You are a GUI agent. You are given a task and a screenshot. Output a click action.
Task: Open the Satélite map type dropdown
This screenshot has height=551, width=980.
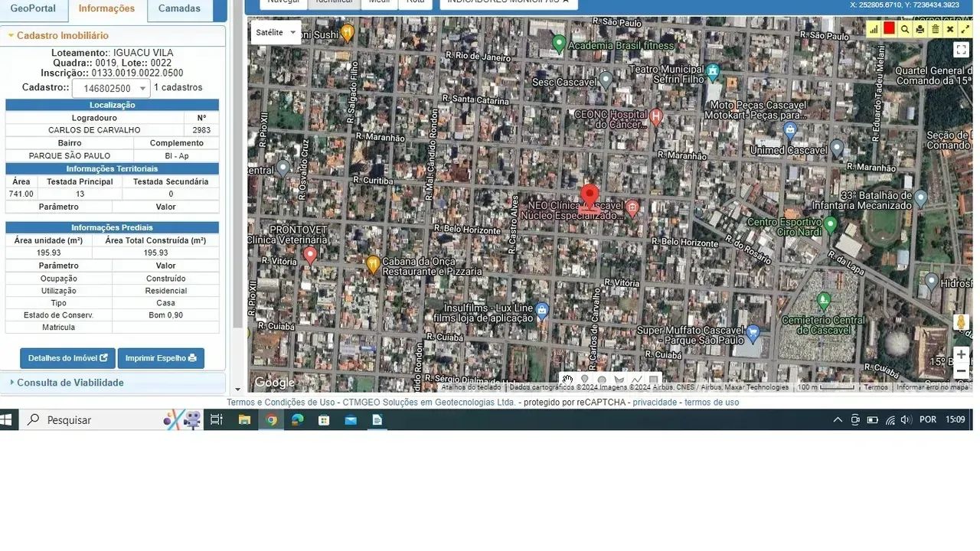point(276,32)
